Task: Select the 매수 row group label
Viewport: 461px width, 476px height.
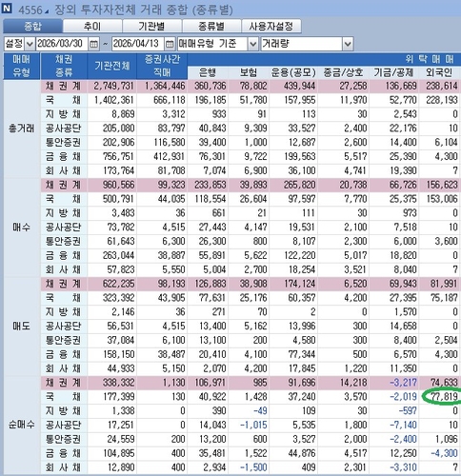Action: (22, 228)
